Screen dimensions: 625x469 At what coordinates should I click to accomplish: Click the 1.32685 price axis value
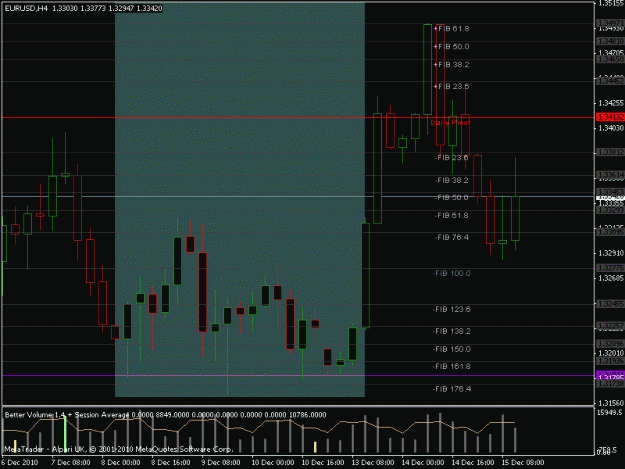point(611,278)
